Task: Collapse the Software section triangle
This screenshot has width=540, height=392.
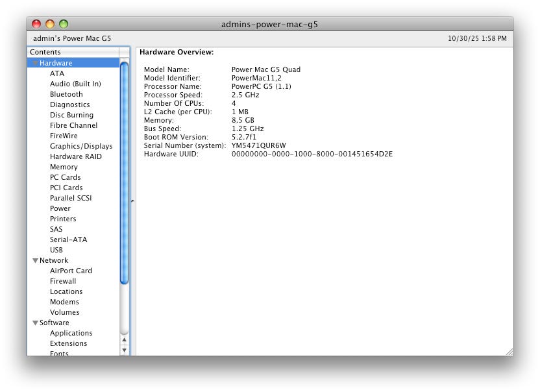Action: pyautogui.click(x=35, y=323)
